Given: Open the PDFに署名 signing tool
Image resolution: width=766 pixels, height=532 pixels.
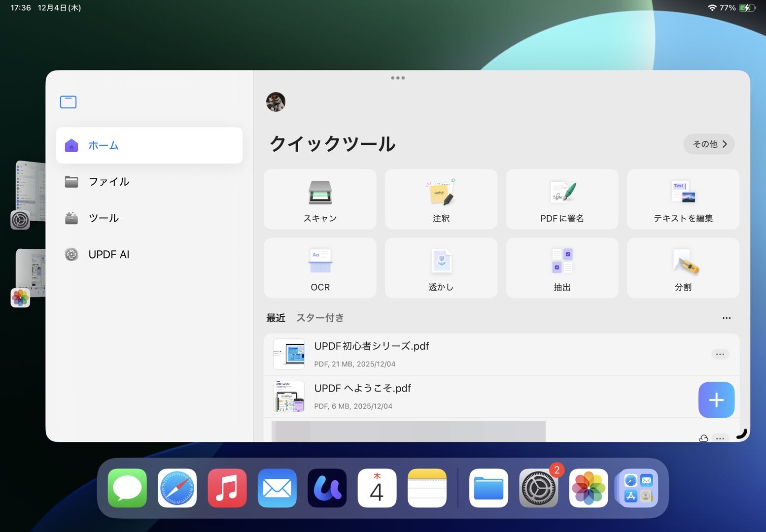Looking at the screenshot, I should (562, 199).
